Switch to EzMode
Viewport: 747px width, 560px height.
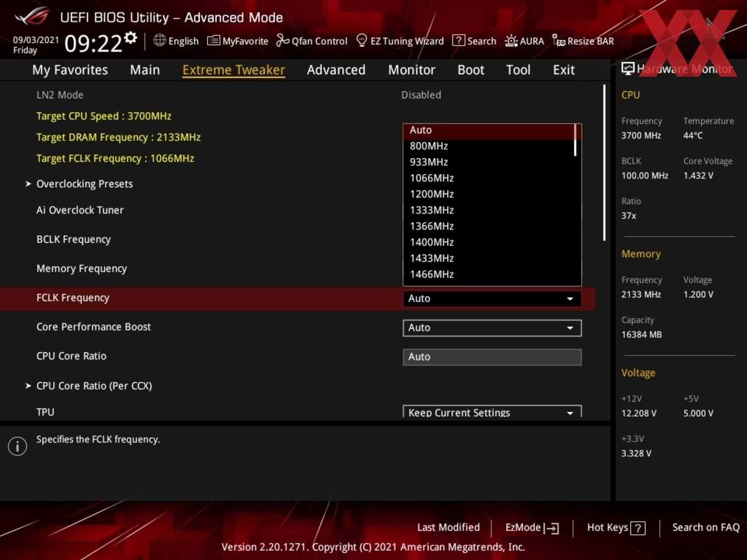point(532,528)
